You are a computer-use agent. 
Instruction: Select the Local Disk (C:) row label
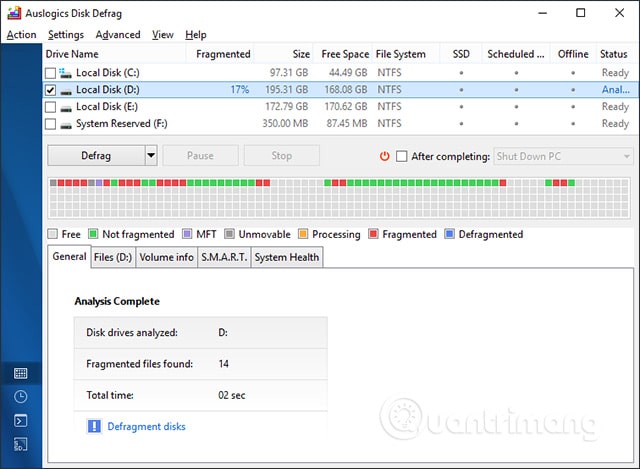pos(108,73)
